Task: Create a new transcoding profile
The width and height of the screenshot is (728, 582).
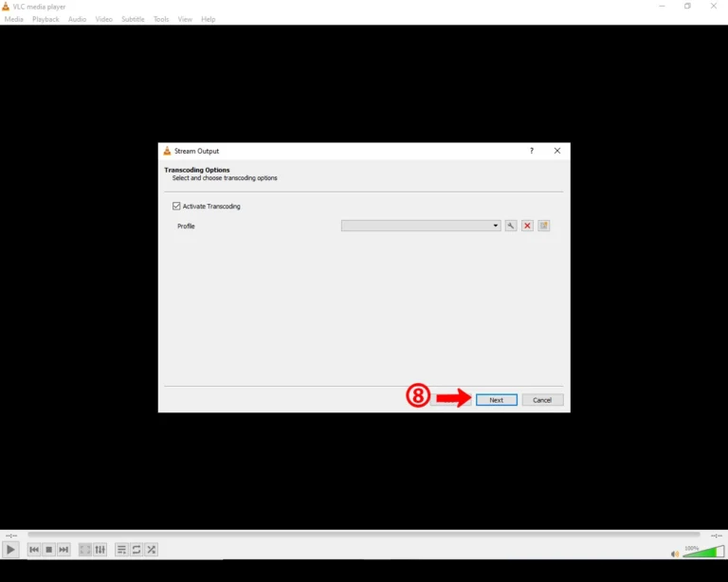Action: [x=544, y=226]
